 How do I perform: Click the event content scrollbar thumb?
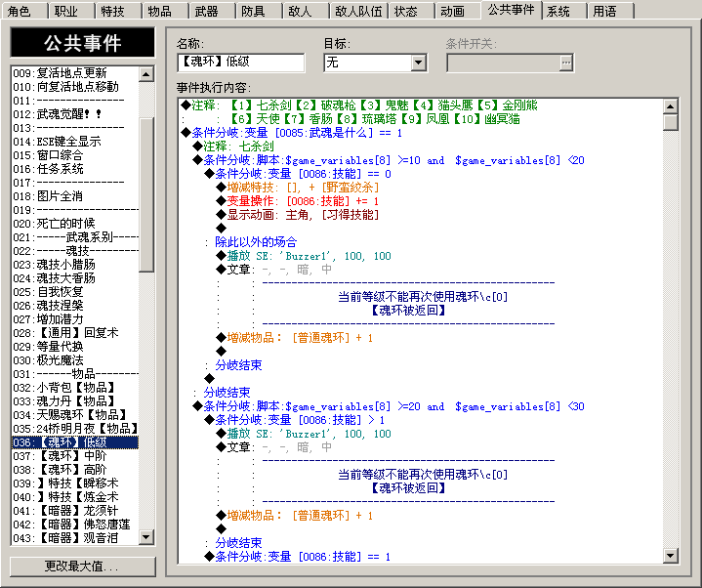point(670,123)
